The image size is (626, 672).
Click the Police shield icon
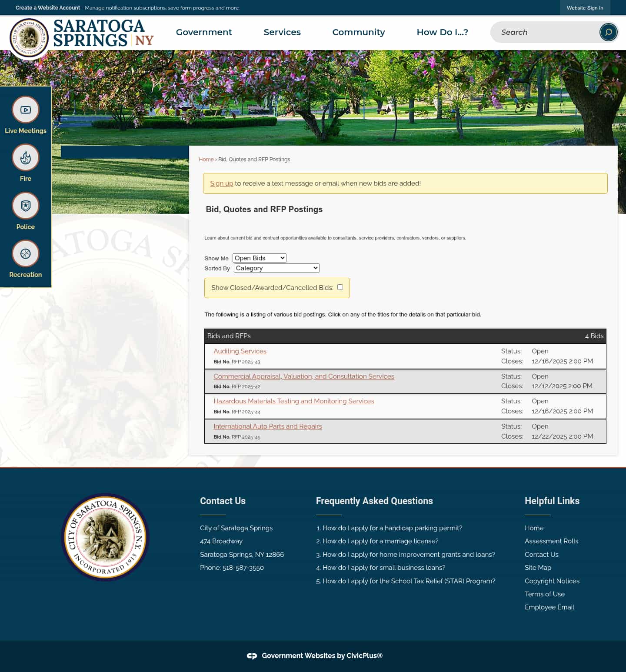25,206
